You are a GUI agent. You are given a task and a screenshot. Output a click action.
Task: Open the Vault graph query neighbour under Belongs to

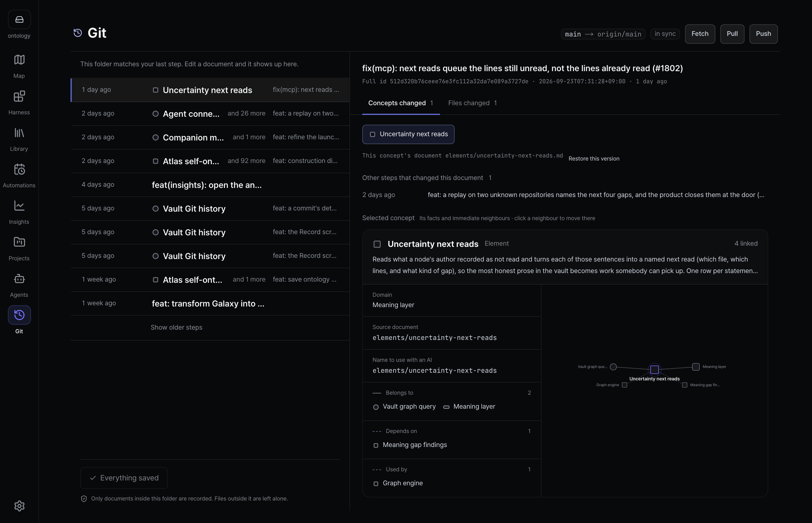coord(404,407)
